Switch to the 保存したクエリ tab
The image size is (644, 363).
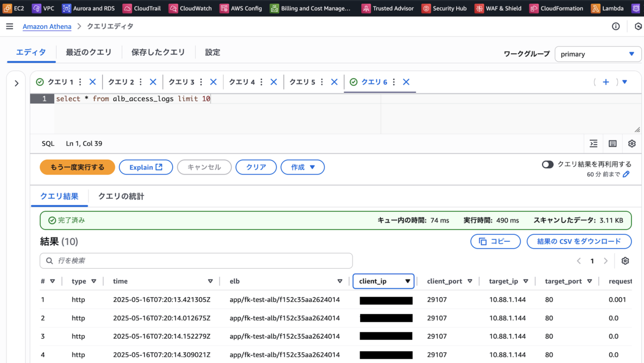tap(158, 53)
